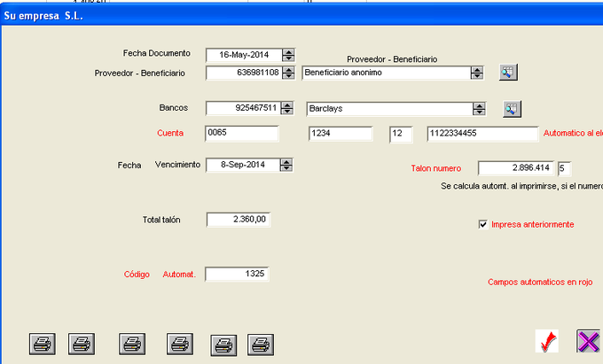Screen dimensions: 603x364
Task: Click the first printer button on the left
Action: (43, 344)
